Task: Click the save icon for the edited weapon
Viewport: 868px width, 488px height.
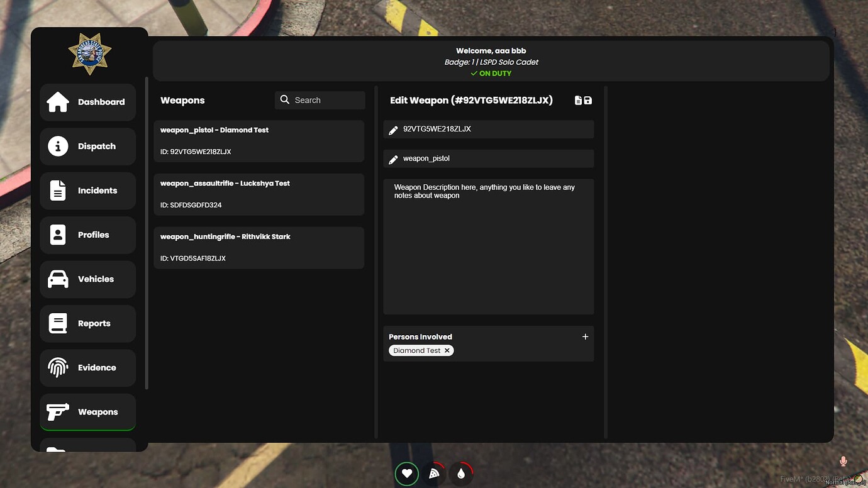Action: coord(587,99)
